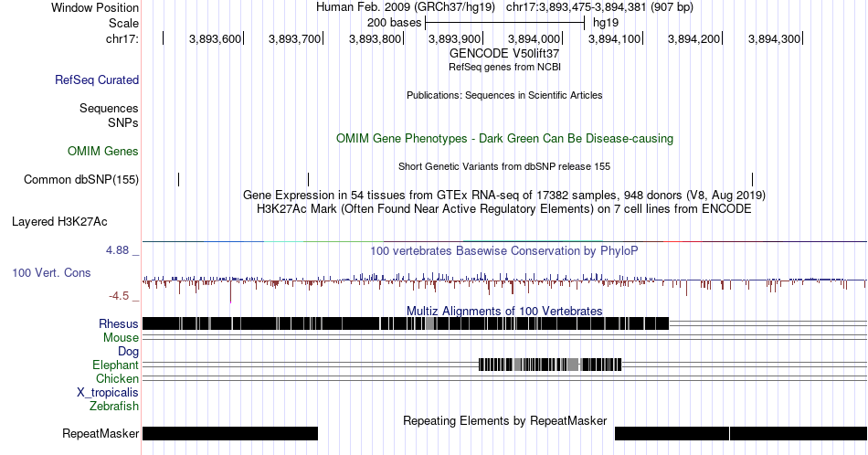Screen dimensions: 868x455
Task: Click the Sequences track label
Action: [109, 108]
